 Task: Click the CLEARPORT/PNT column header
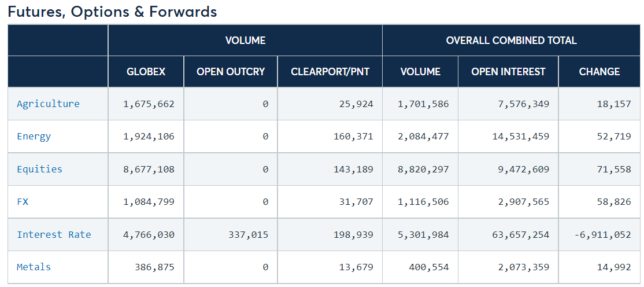pyautogui.click(x=330, y=72)
